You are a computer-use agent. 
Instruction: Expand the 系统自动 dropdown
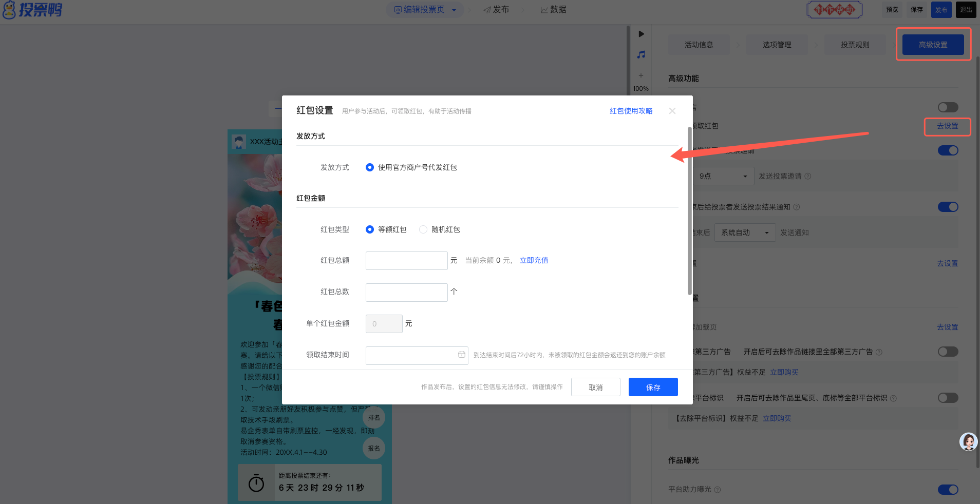point(745,232)
